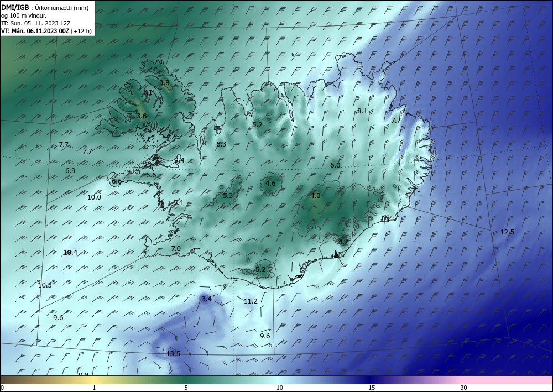Select the 7.1 value label
The image size is (553, 392).
click(148, 92)
